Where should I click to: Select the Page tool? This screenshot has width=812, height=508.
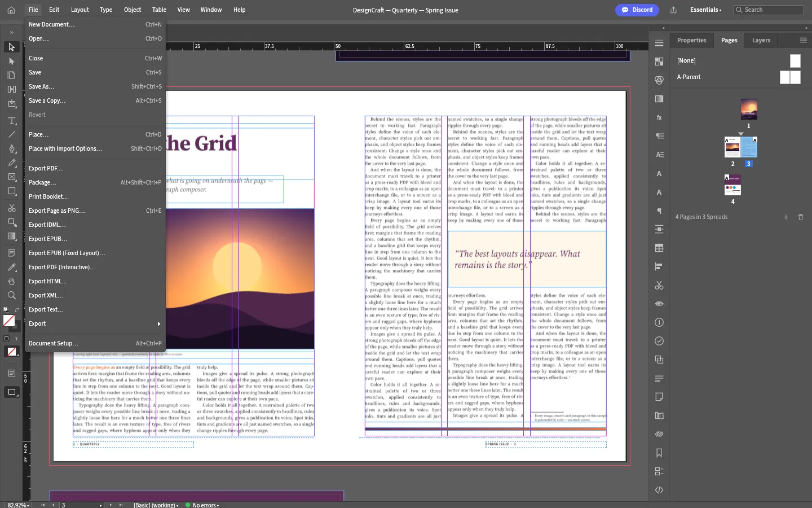coord(11,75)
